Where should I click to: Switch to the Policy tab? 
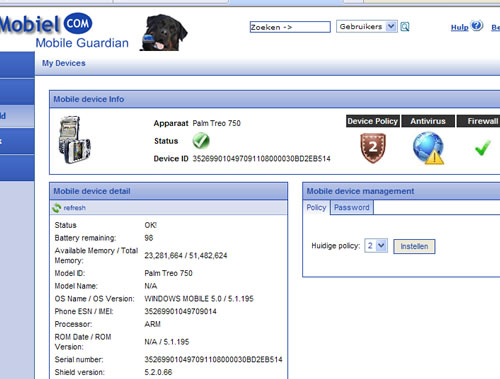[x=316, y=207]
